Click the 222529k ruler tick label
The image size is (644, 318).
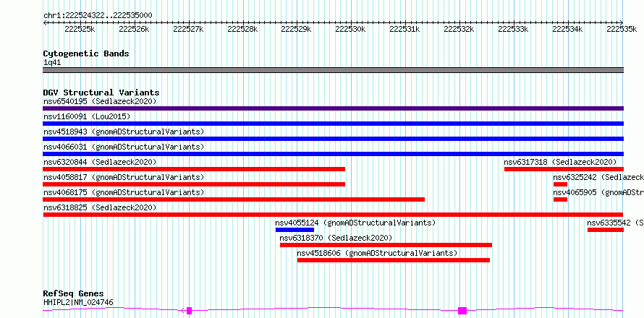(x=297, y=29)
